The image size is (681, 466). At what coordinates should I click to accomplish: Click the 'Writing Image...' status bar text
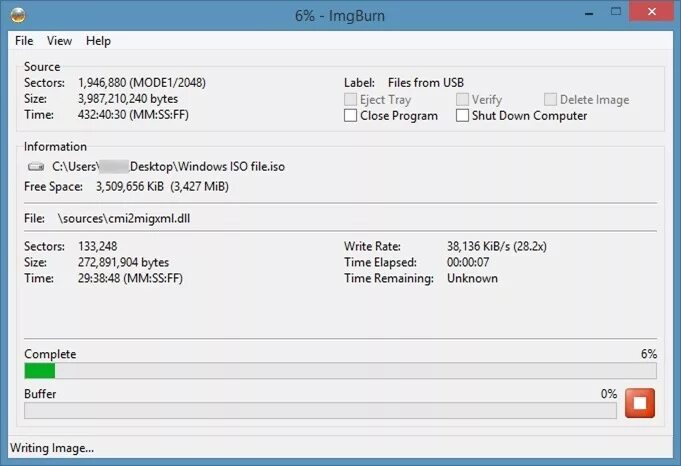52,448
